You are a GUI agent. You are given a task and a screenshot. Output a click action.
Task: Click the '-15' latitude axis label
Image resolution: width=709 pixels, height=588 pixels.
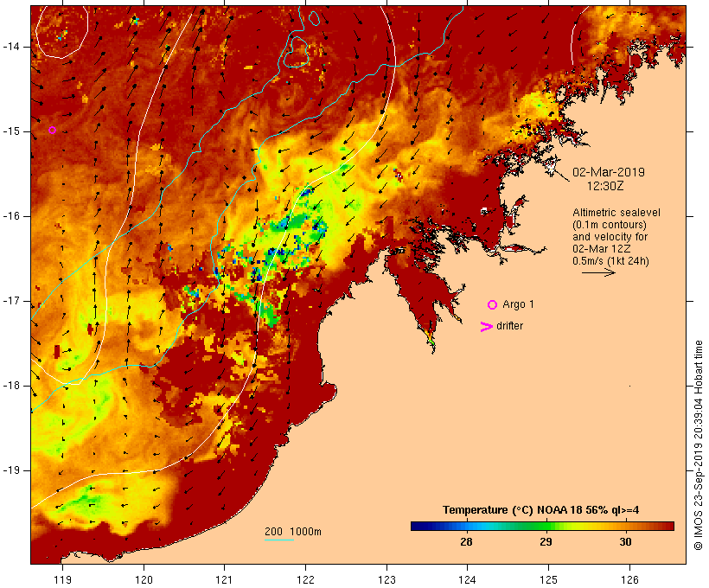pos(10,131)
